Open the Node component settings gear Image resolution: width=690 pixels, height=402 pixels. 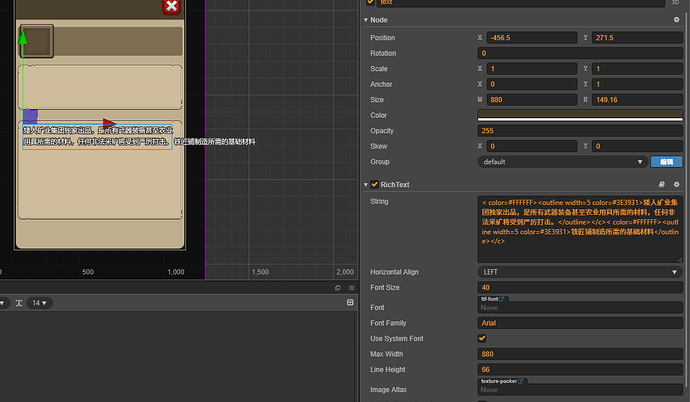coord(676,19)
